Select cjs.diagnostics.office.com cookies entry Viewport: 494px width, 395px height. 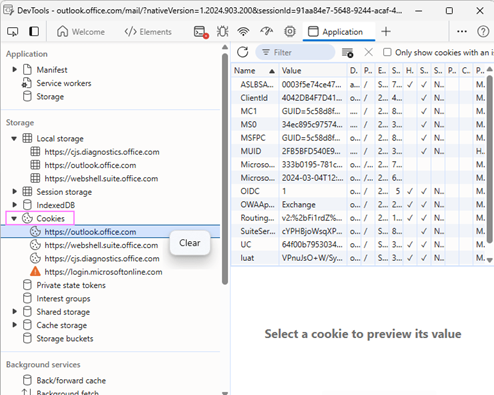(102, 259)
